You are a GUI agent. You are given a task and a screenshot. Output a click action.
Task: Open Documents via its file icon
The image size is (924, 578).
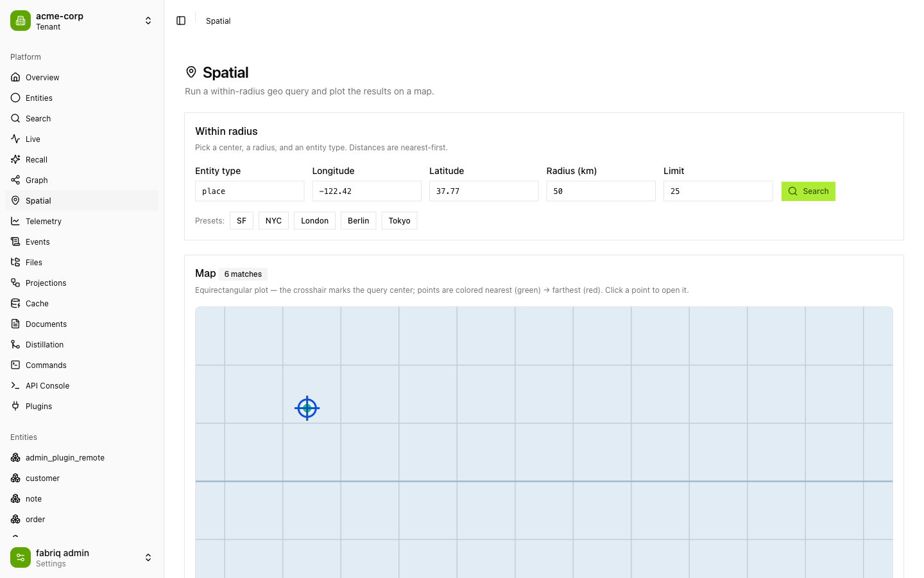coord(15,324)
